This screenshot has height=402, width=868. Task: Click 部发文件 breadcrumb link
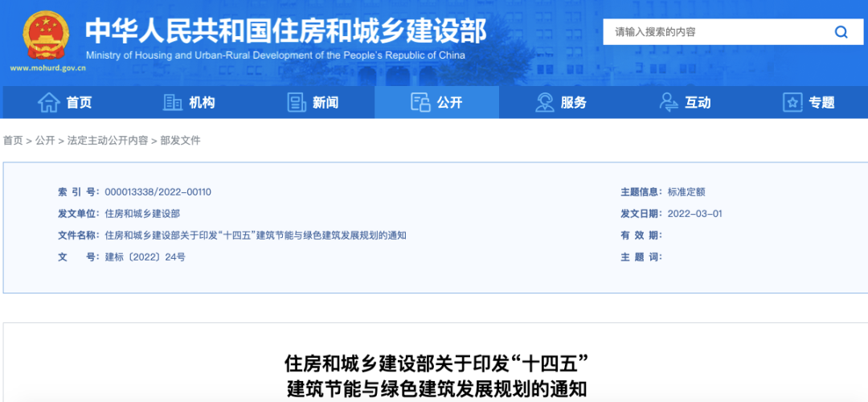click(x=181, y=141)
